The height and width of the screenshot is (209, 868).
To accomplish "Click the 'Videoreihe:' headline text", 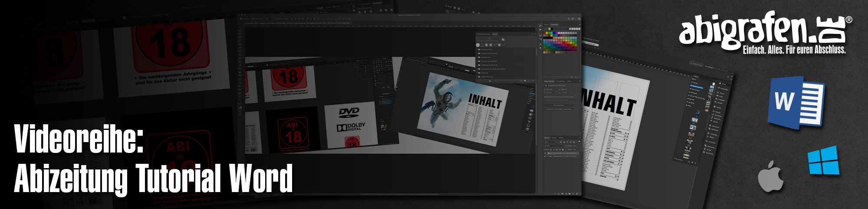I will pos(79,139).
